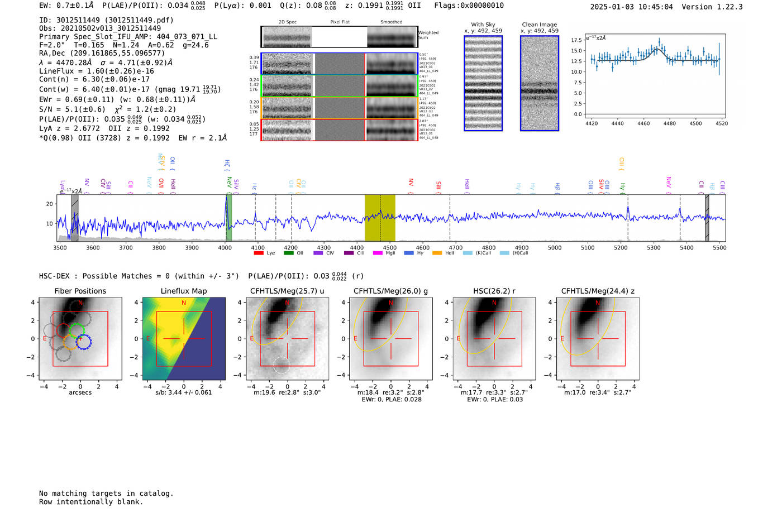Click the orange HeII legend swatch
This screenshot has height=532, width=782.
[437, 253]
